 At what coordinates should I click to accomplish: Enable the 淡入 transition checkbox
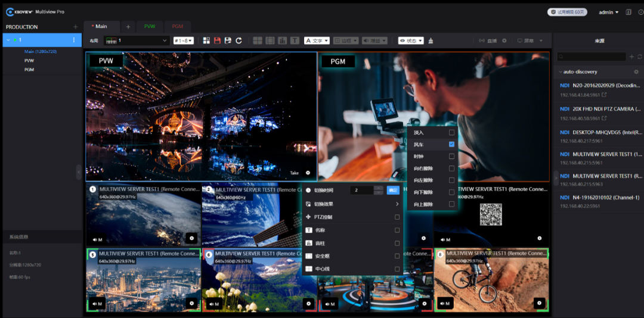451,133
